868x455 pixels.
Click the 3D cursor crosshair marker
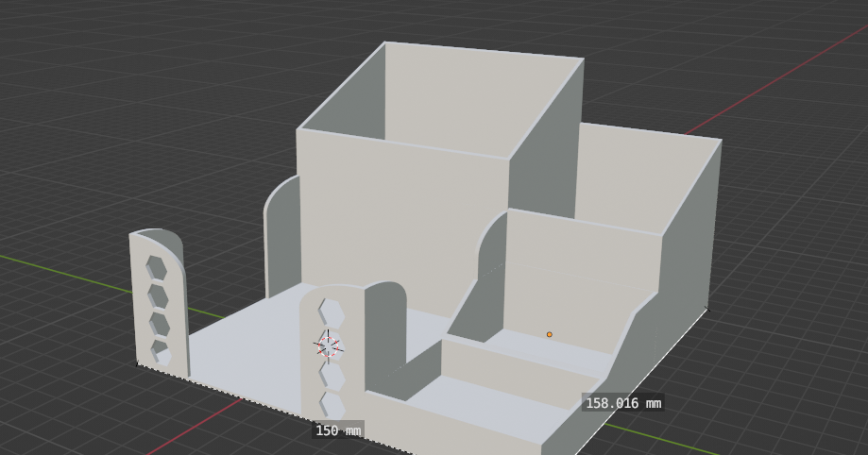(328, 347)
